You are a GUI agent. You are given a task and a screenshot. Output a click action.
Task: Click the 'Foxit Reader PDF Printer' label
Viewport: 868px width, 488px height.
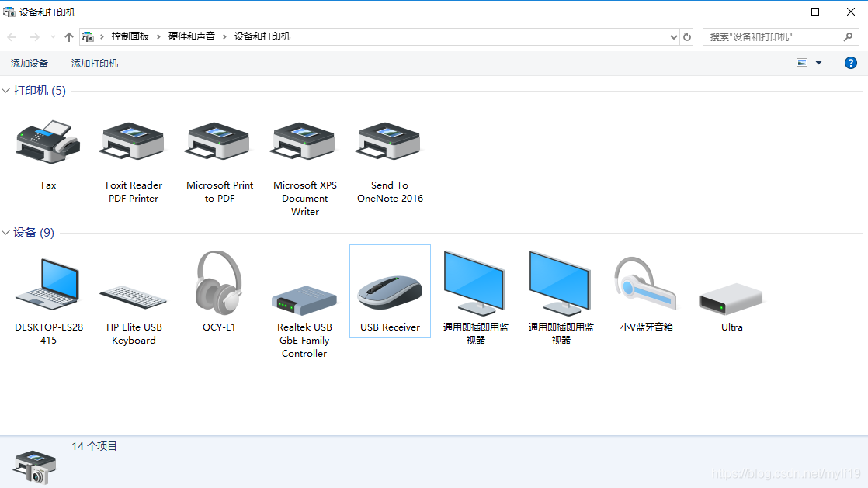tap(134, 192)
